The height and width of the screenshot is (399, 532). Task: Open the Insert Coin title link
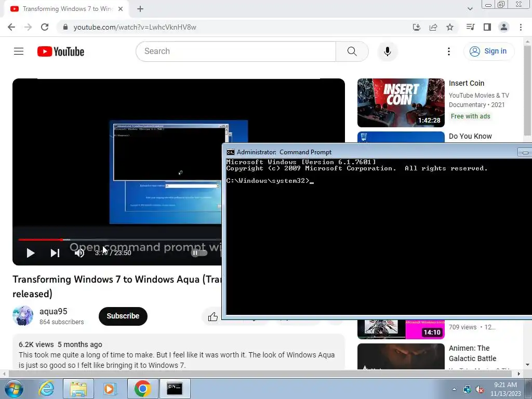pos(467,84)
